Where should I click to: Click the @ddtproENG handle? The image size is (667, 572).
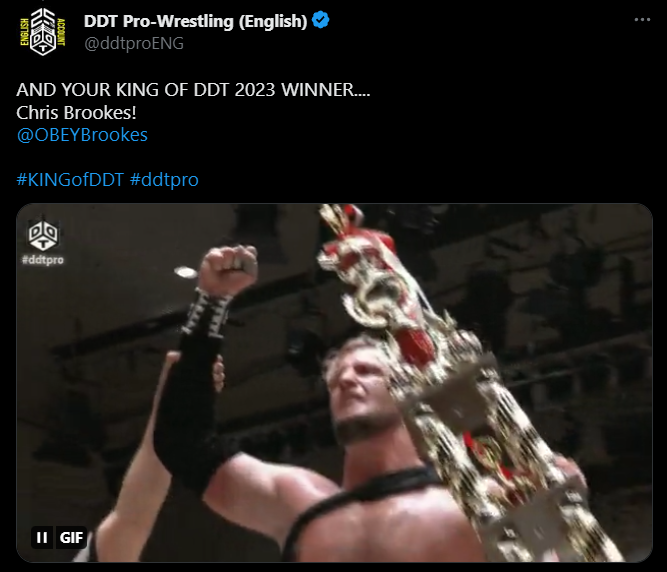tap(134, 43)
